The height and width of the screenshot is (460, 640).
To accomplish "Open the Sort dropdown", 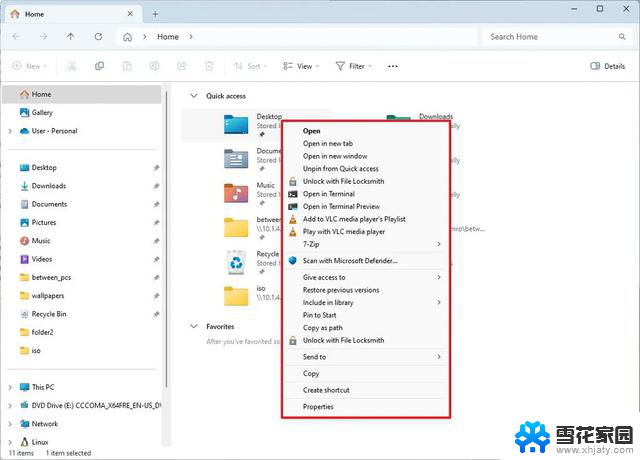I will click(250, 66).
